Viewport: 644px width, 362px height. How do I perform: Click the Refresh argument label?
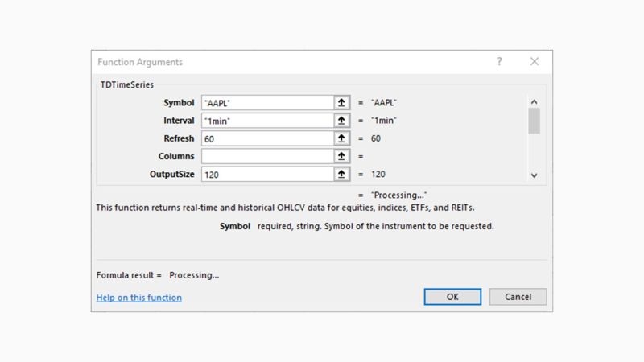(x=179, y=138)
